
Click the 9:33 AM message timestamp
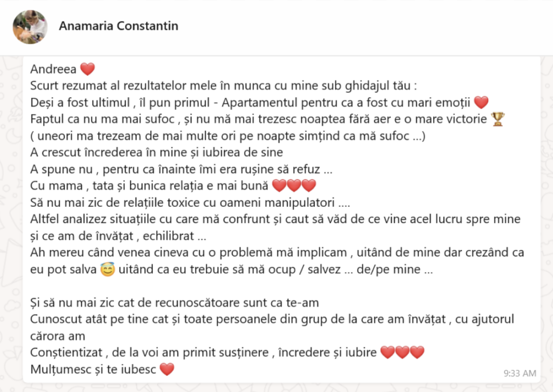click(520, 373)
